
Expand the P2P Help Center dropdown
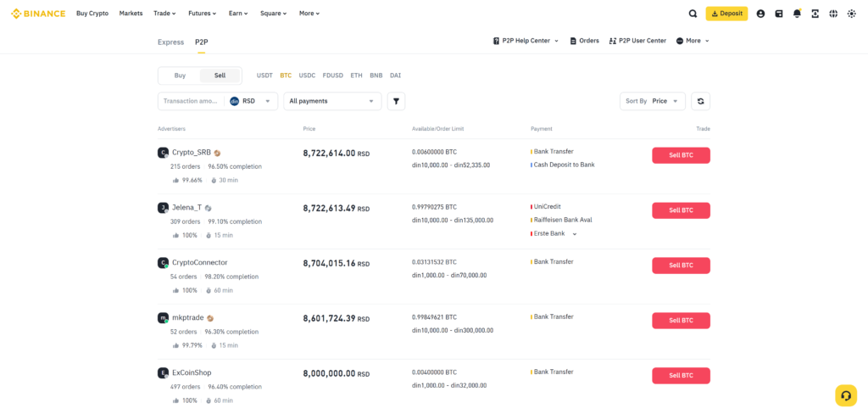[x=526, y=41]
